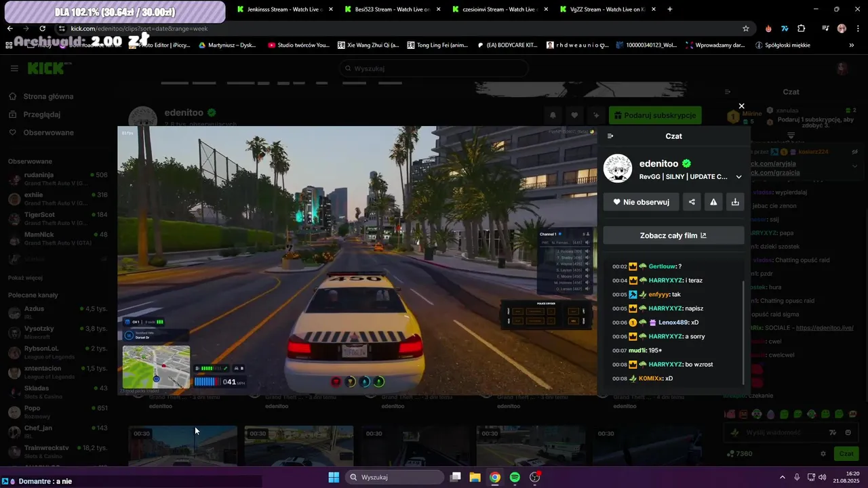868x488 pixels.
Task: Open a new browser tab
Action: point(670,9)
